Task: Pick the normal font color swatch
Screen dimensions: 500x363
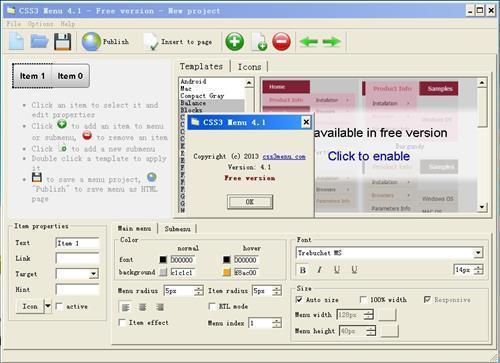Action: coord(163,259)
